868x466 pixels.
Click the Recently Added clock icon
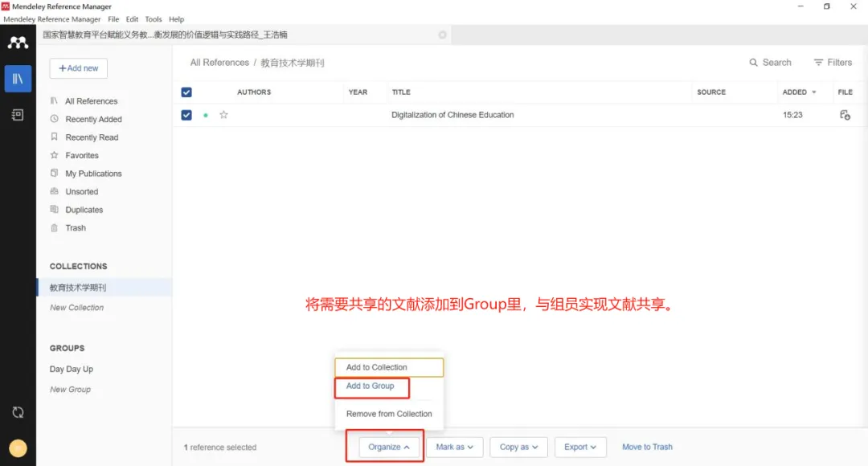(55, 119)
